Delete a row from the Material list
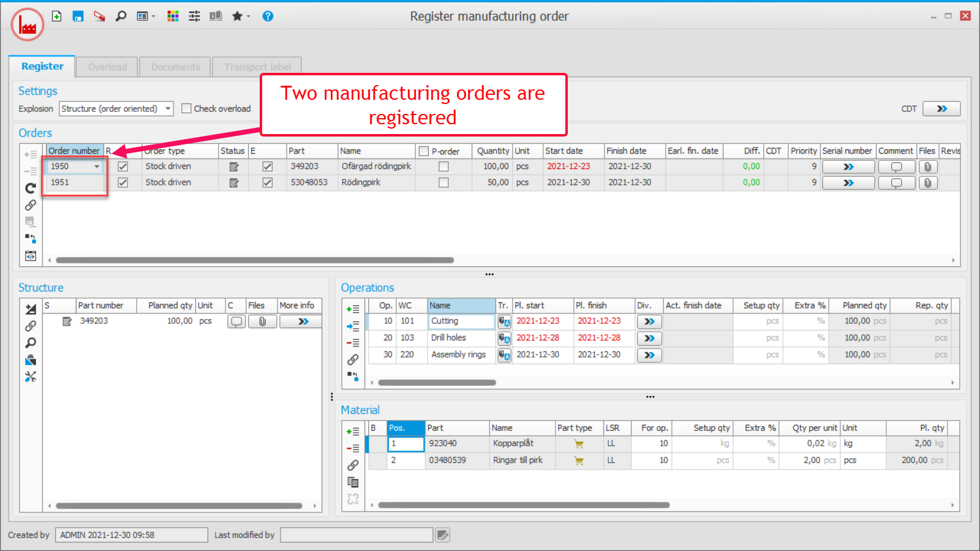The width and height of the screenshot is (980, 551). tap(352, 448)
